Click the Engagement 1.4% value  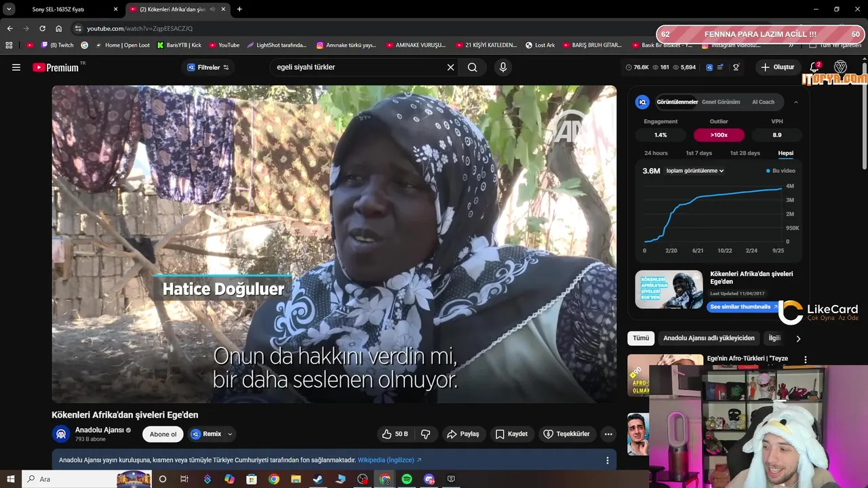[x=660, y=135]
